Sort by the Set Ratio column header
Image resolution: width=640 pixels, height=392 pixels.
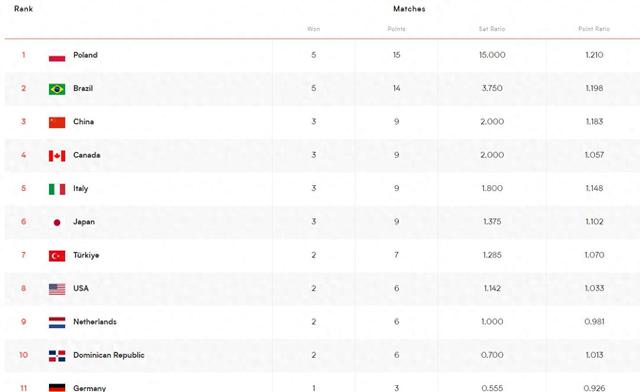pos(492,29)
